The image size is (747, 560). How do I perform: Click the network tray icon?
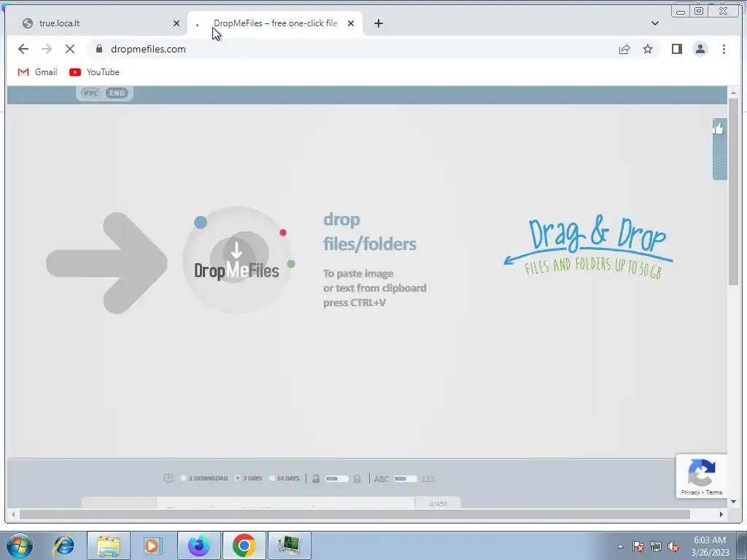(x=656, y=546)
